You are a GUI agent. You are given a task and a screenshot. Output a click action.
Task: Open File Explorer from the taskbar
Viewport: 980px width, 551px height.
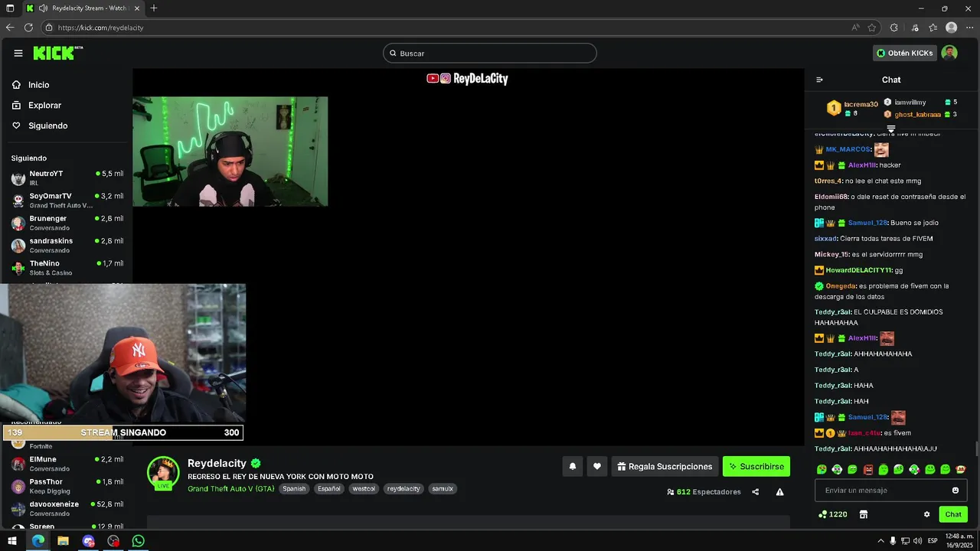tap(63, 541)
